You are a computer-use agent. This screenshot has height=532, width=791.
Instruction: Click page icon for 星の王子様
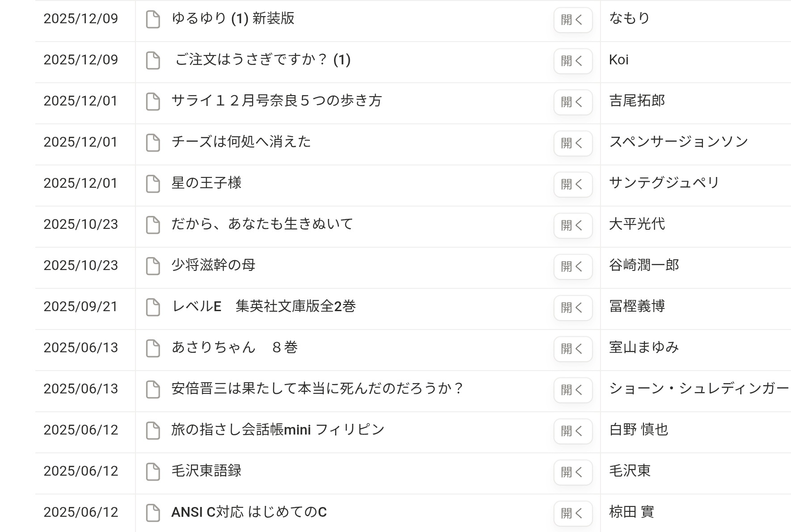tap(153, 184)
